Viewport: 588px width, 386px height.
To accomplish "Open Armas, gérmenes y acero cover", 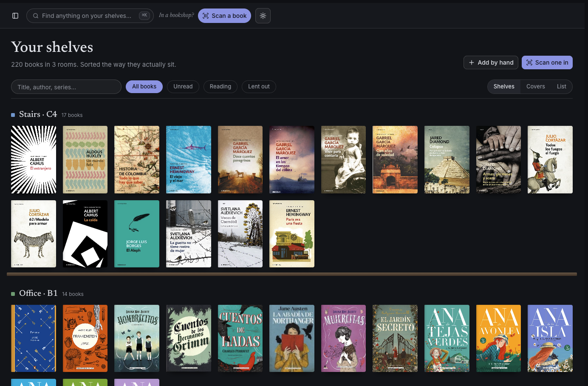I will click(498, 159).
